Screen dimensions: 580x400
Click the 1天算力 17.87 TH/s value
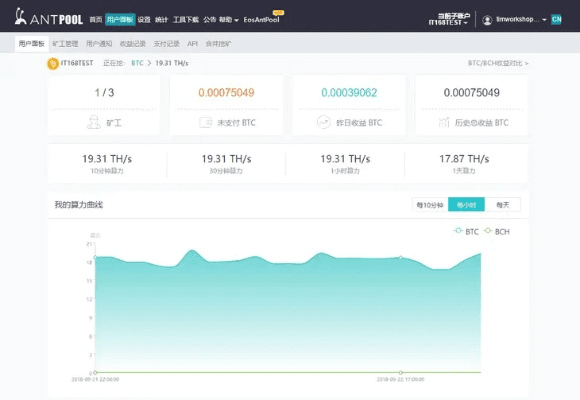pos(464,159)
